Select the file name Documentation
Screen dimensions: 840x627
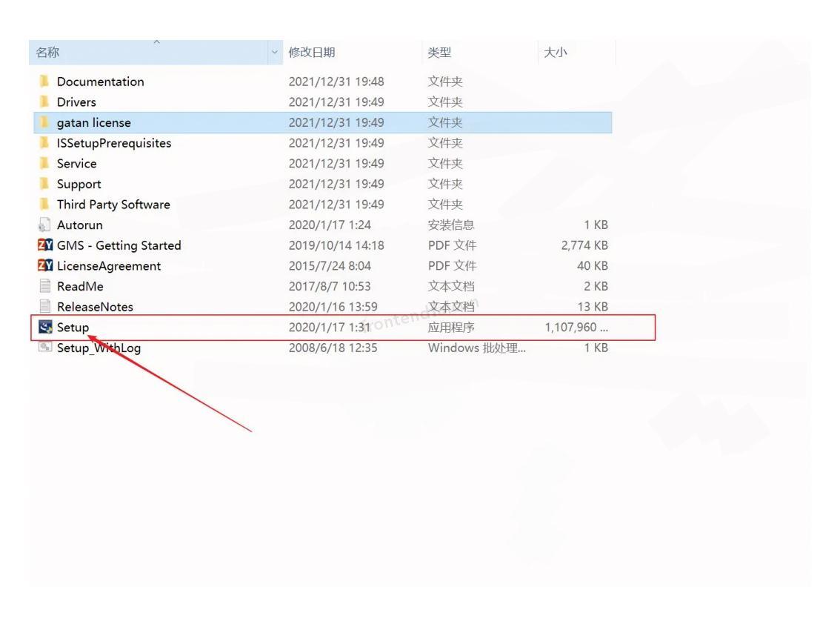click(101, 82)
